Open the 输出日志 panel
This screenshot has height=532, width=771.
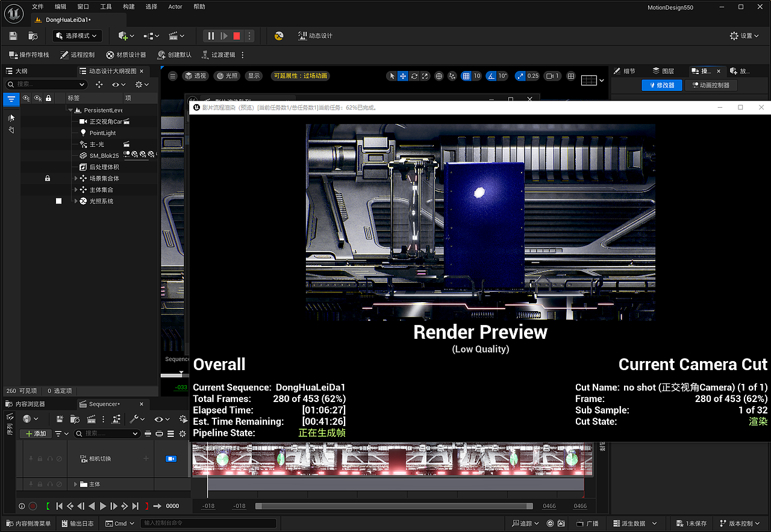tap(76, 524)
